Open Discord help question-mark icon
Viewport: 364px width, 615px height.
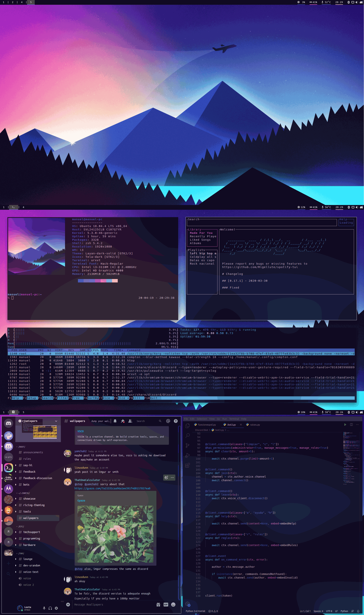[176, 421]
